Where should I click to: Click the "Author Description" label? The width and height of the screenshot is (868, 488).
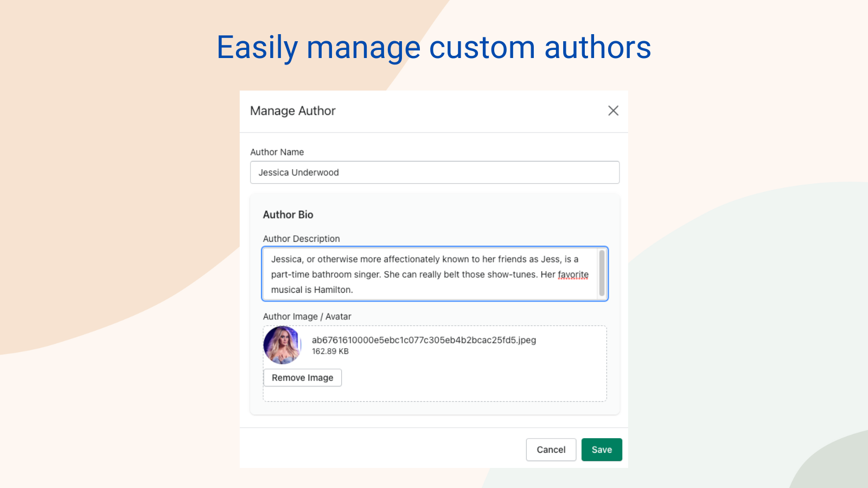[x=301, y=239]
